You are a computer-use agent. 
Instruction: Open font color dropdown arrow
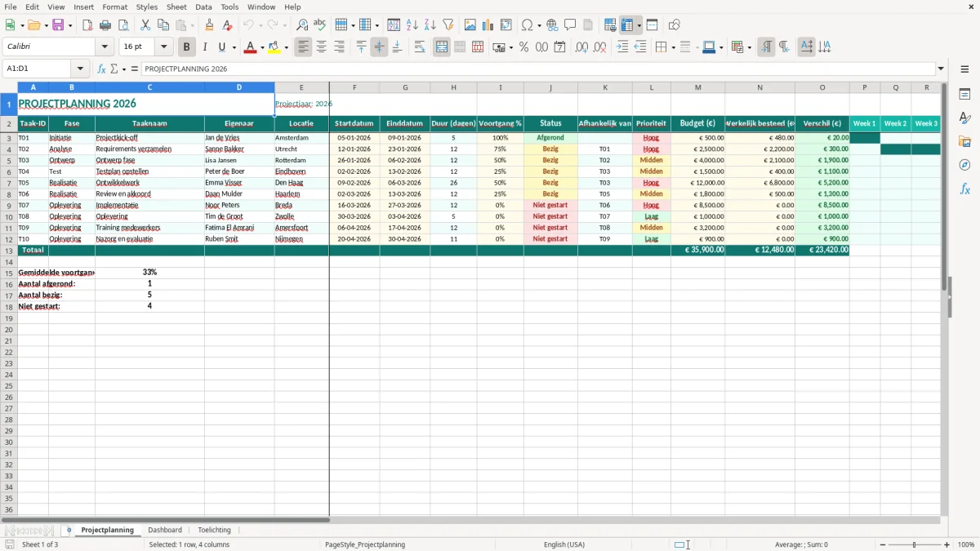pos(262,47)
